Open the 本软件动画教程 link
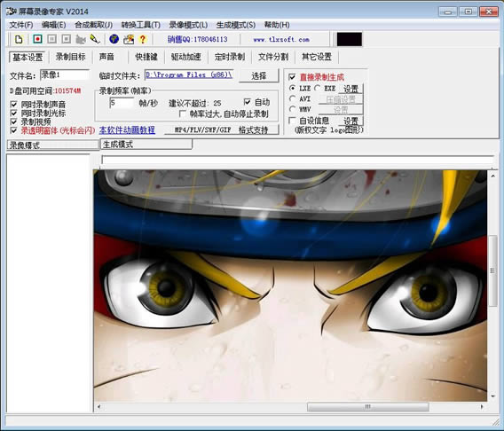This screenshot has height=431, width=504. click(x=127, y=130)
